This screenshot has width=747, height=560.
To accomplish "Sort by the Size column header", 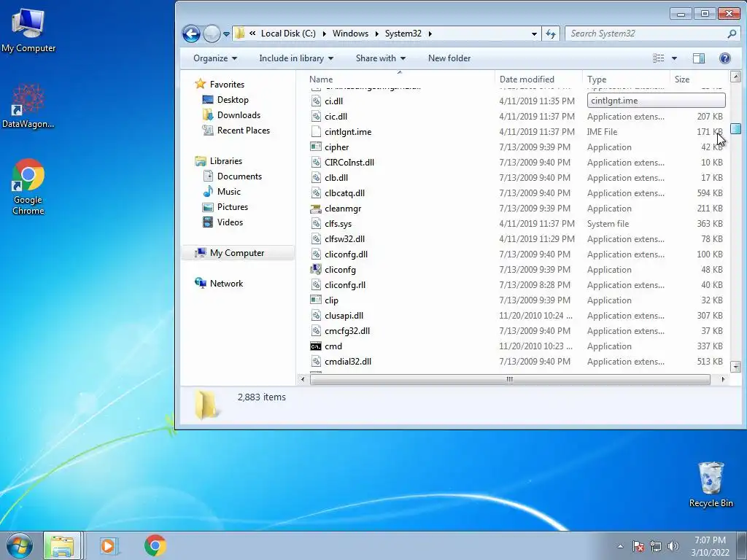I will pyautogui.click(x=700, y=79).
